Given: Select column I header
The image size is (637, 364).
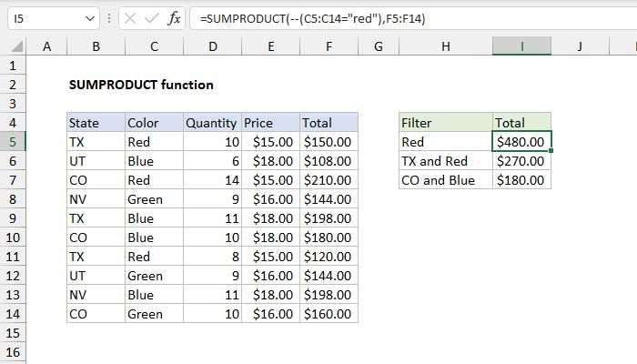Looking at the screenshot, I should 521,46.
